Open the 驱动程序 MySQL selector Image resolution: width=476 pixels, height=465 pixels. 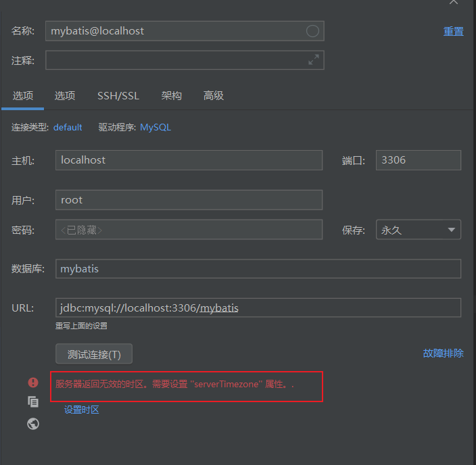click(156, 127)
